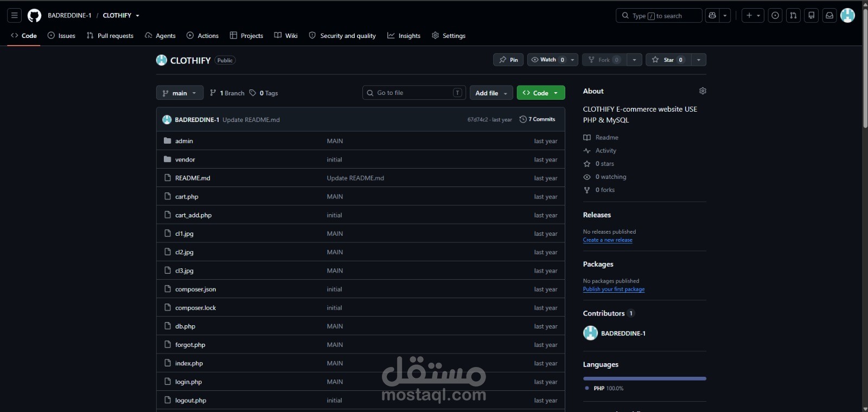Pin the CLOTHIFY repository
Viewport: 868px width, 412px height.
pos(508,60)
